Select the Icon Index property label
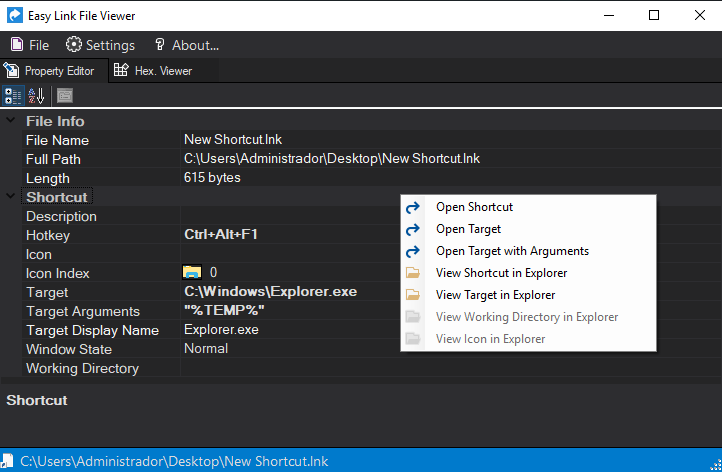 tap(58, 274)
